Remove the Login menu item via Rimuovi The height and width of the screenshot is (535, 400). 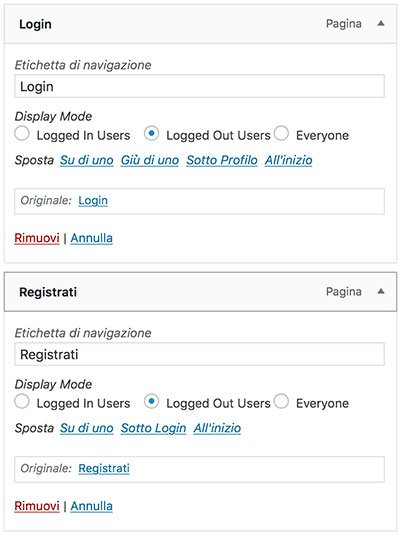[x=37, y=238]
